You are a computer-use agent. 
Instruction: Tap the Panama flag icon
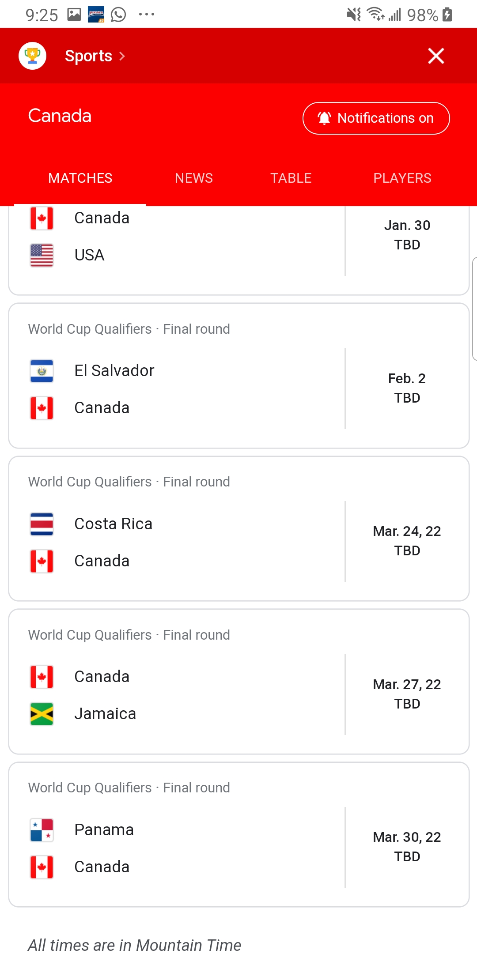pyautogui.click(x=42, y=830)
